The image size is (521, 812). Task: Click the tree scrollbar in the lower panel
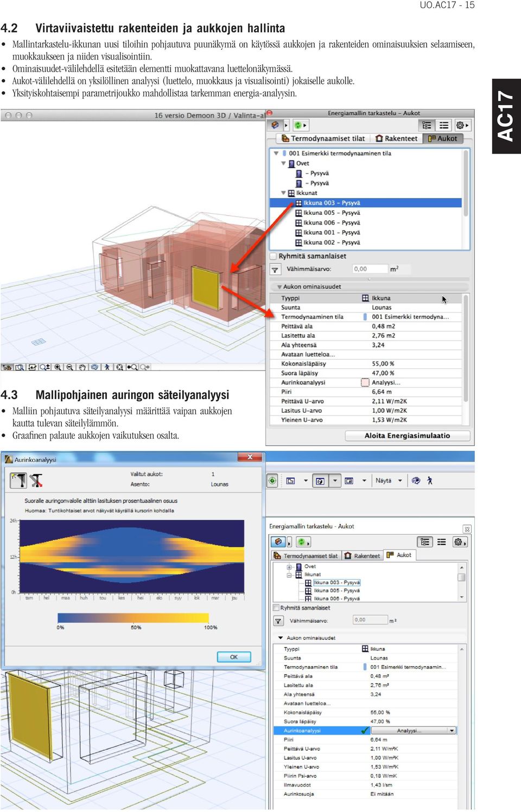click(x=461, y=582)
